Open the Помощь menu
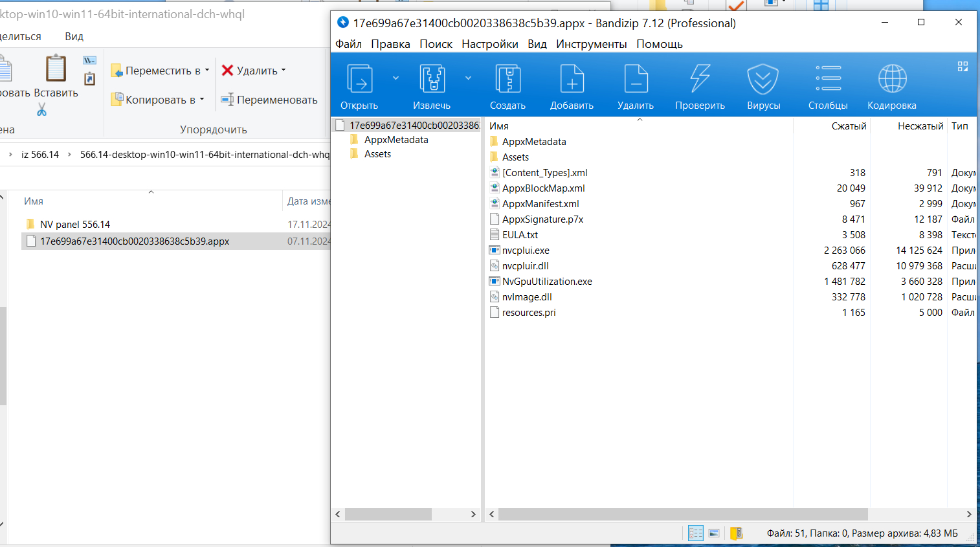The image size is (980, 547). [x=660, y=44]
